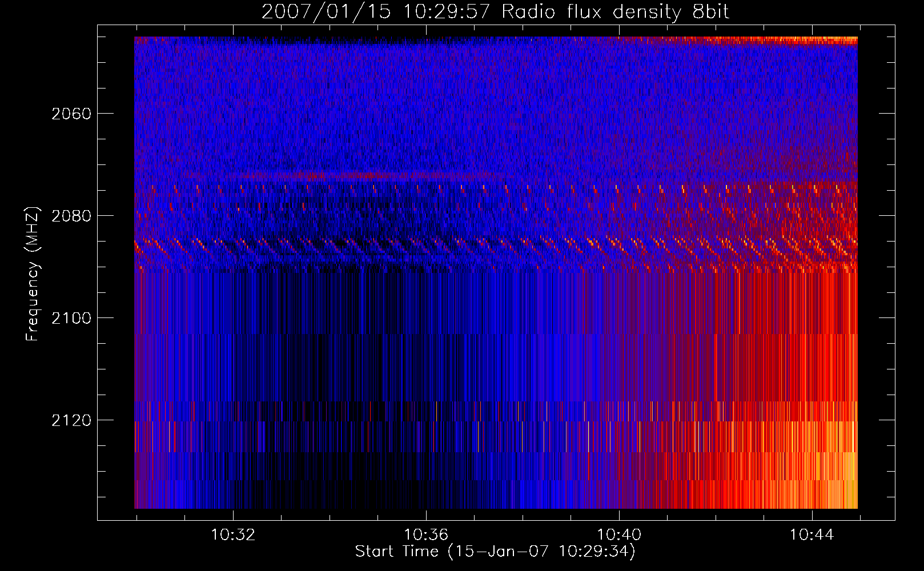Viewport: 924px width, 571px height.
Task: Select the 10:40 time tick label
Action: coord(619,535)
